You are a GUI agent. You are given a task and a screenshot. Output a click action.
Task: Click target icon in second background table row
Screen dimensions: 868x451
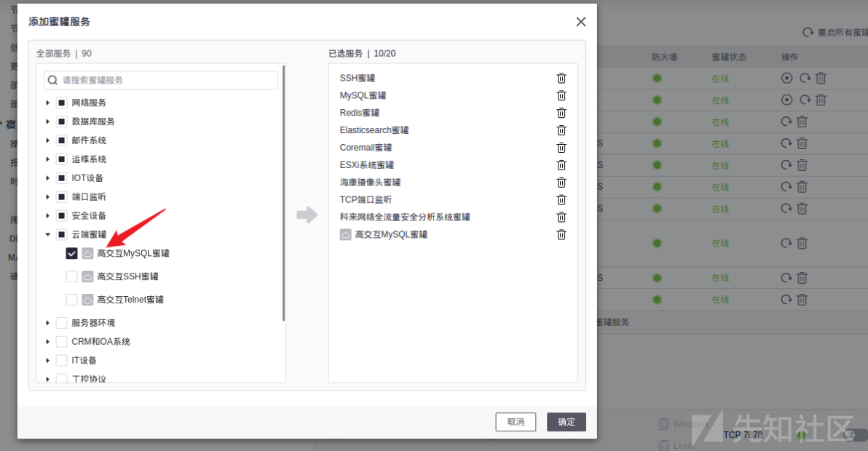(x=786, y=100)
